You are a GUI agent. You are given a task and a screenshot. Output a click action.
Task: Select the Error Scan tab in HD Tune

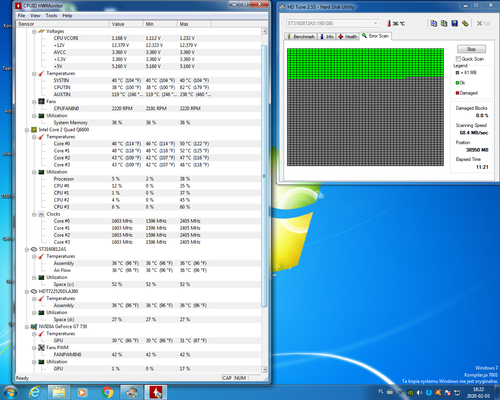point(375,36)
